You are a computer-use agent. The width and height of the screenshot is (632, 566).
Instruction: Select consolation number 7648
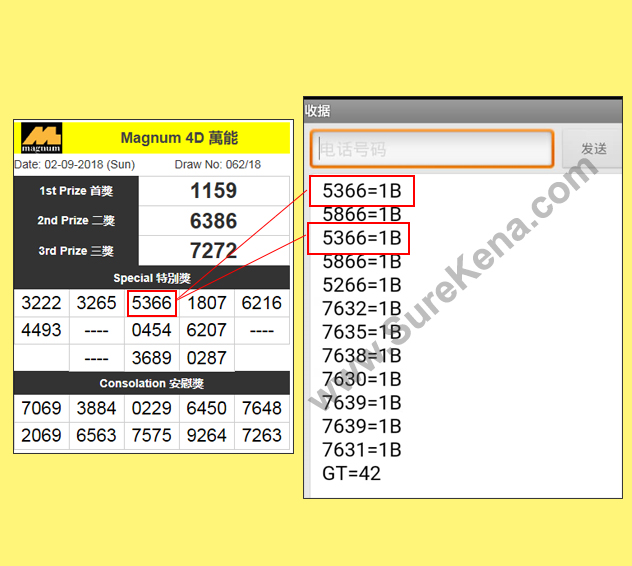pos(262,408)
